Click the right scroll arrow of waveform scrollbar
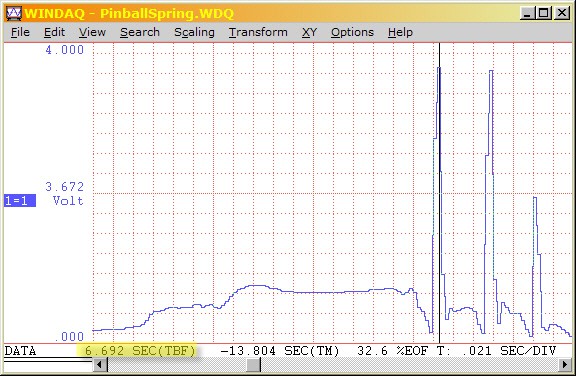Viewport: 576px width, 376px height. [x=565, y=365]
